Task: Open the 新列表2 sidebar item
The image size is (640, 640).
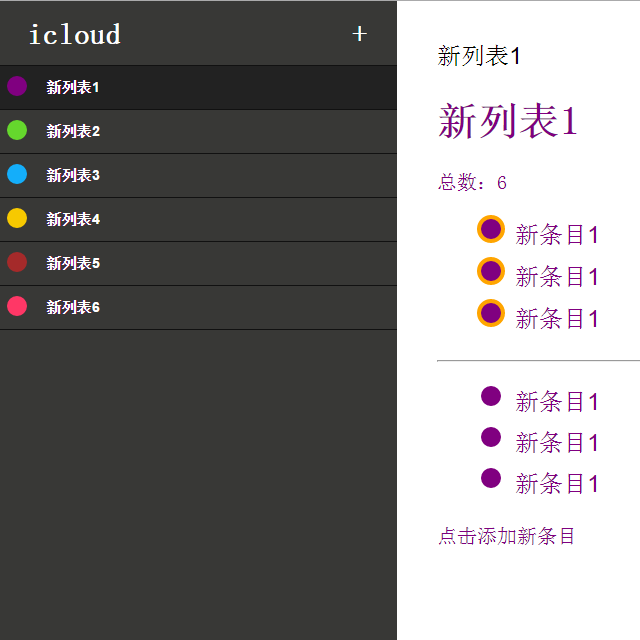Action: pos(198,131)
